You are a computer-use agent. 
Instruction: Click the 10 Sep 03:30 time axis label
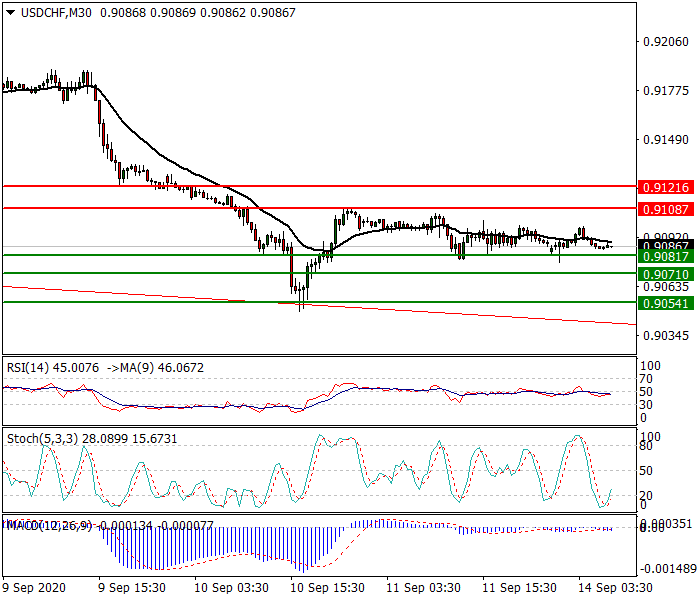coord(231,588)
